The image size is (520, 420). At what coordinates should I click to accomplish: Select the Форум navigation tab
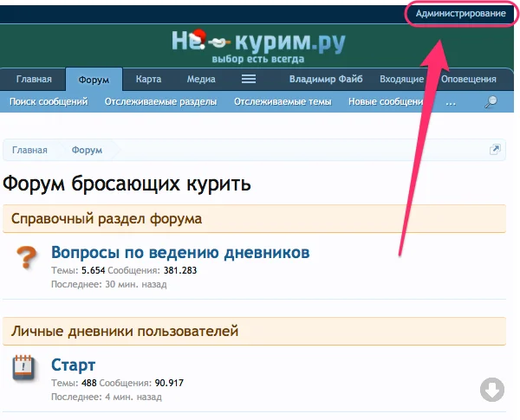pos(94,80)
